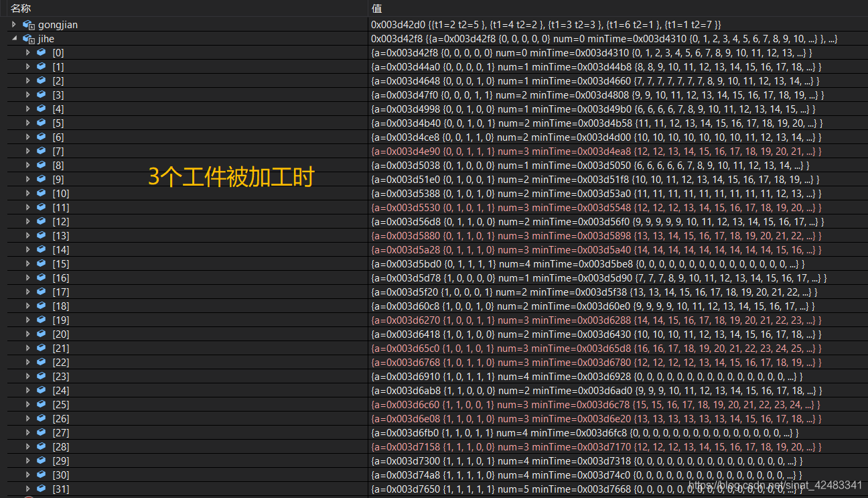Expand the gongjian variable row
The width and height of the screenshot is (868, 498).
(x=14, y=25)
